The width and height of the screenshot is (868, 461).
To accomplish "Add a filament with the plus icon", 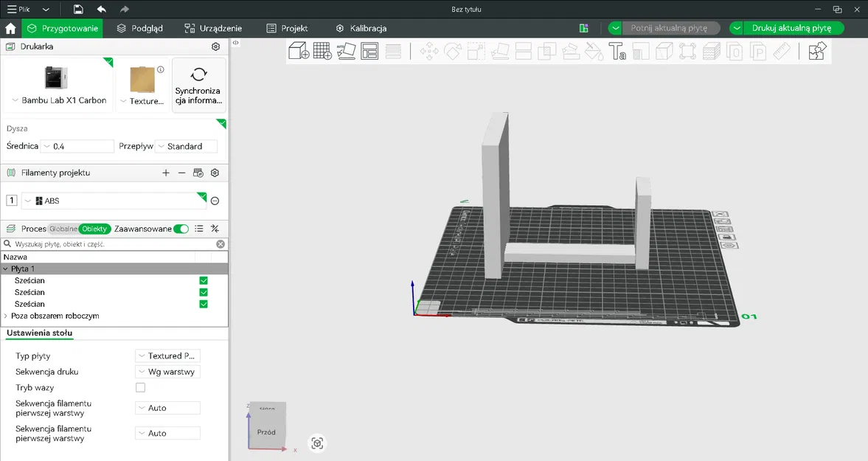I will [166, 173].
